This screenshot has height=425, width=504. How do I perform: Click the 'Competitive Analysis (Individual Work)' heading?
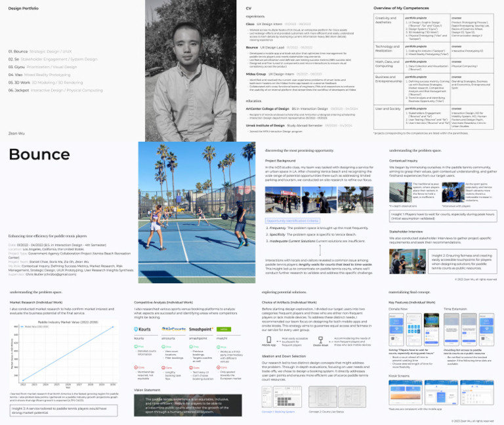click(163, 302)
